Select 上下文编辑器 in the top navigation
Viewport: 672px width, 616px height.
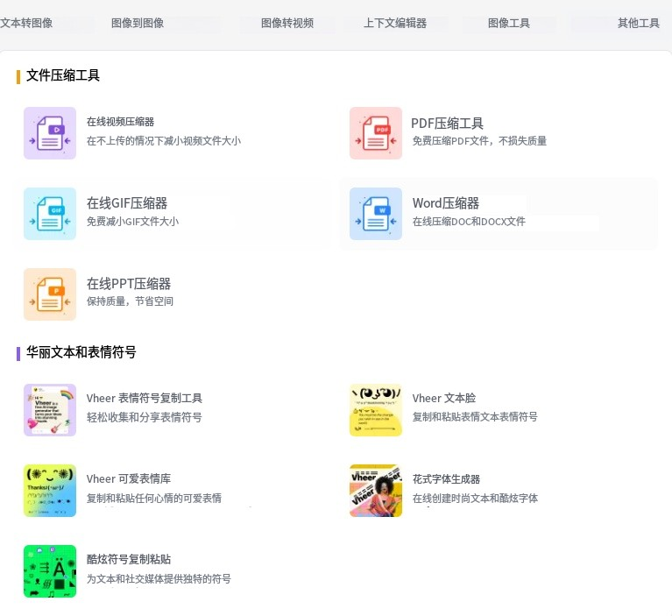[x=395, y=24]
